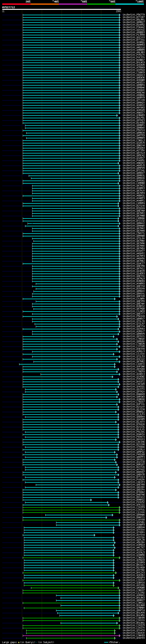Image resolution: width=146 pixels, height=644 pixels.
Task: Click the UniRef100_C3UNY9 label
Action: [134, 72]
